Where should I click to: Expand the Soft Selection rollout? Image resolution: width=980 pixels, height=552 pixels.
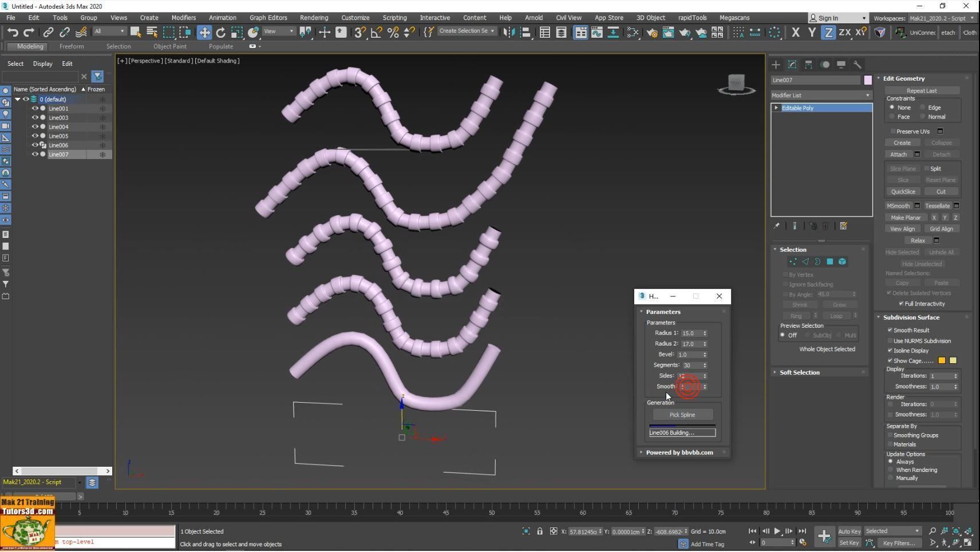point(799,372)
